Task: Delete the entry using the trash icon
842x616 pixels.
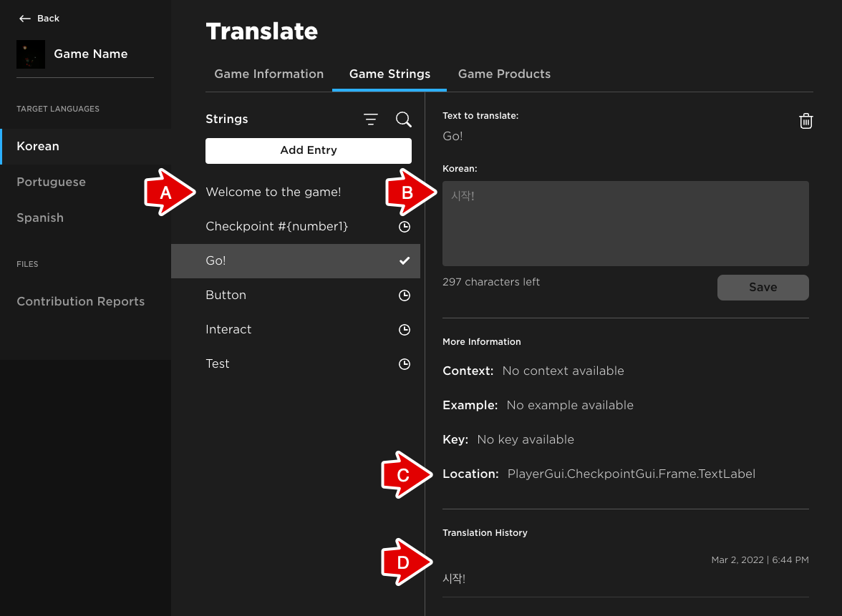Action: [805, 121]
